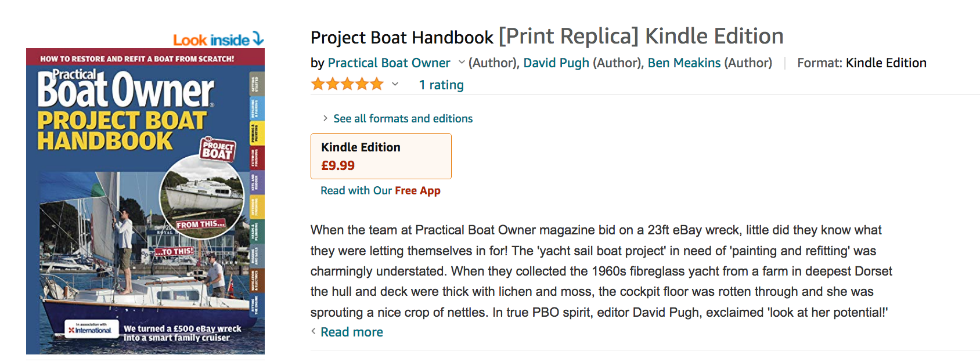Screen dimensions: 980x362
Task: Open the rating breakdown chevron beside the stars
Action: [x=395, y=85]
